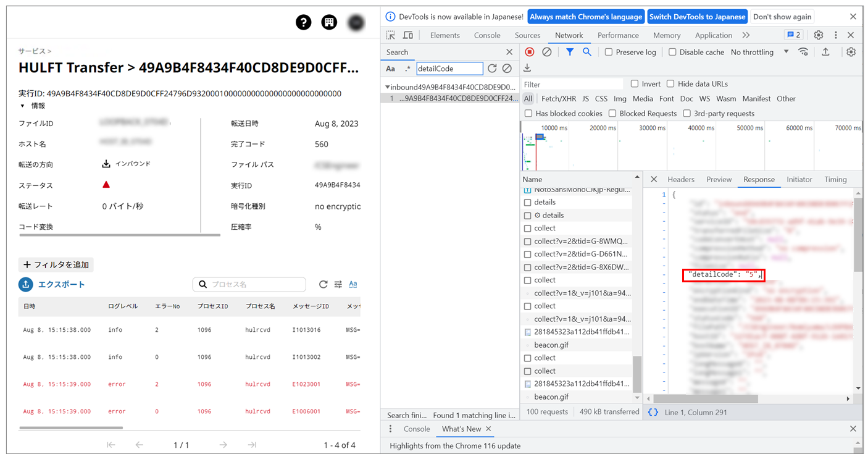This screenshot has height=459, width=868.
Task: Click the DevTools inspect element icon
Action: click(391, 35)
